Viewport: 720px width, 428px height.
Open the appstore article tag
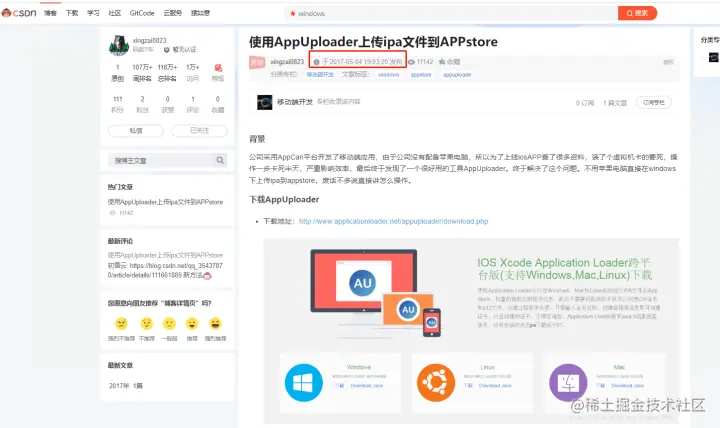421,74
